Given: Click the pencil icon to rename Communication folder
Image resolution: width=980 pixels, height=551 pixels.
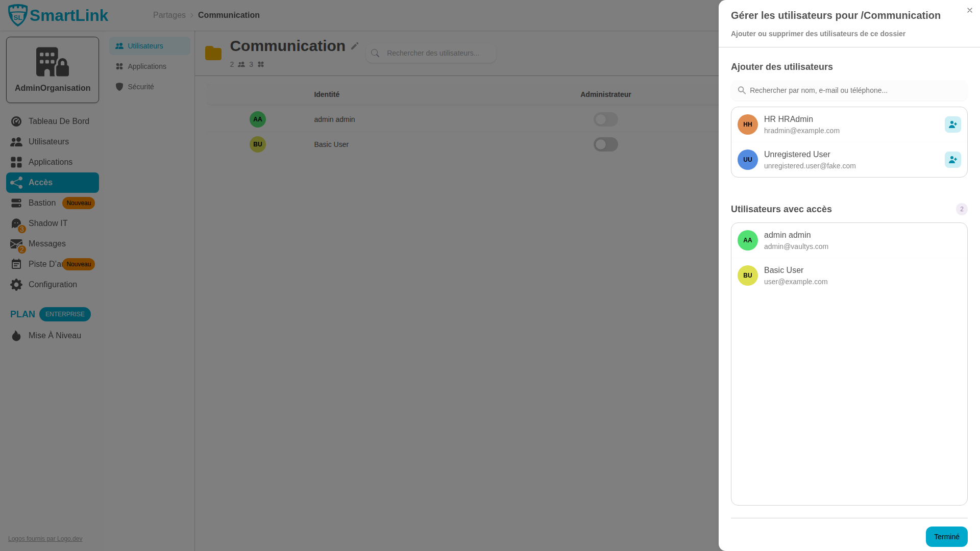Looking at the screenshot, I should pos(354,46).
